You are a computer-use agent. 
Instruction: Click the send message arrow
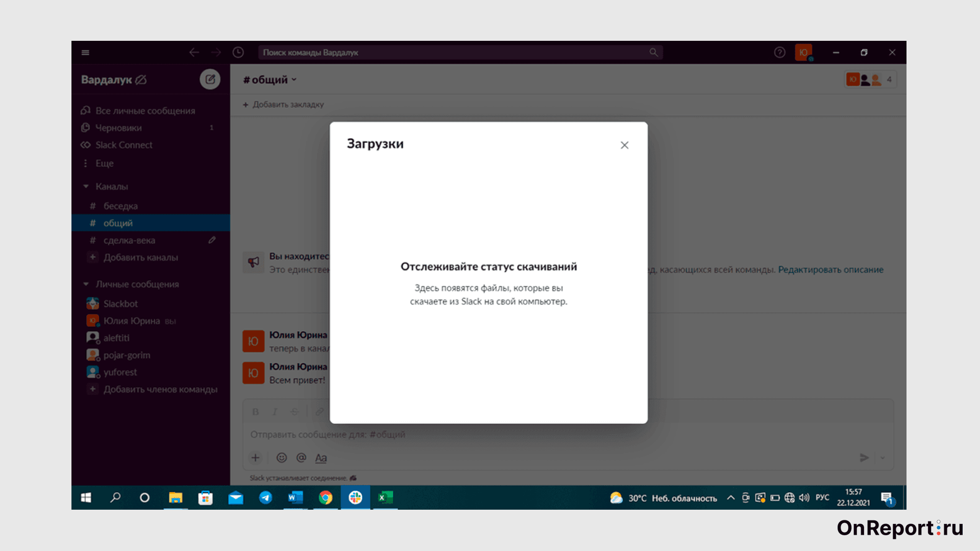pyautogui.click(x=864, y=458)
